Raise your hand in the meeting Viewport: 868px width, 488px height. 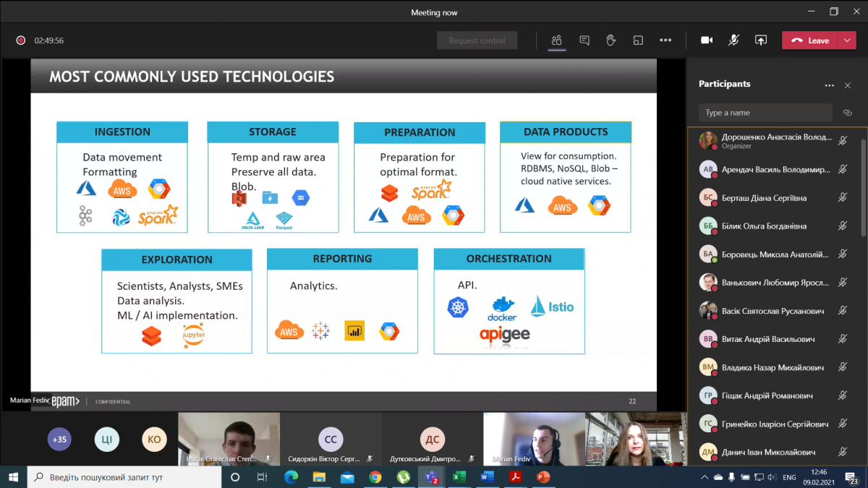pos(610,40)
